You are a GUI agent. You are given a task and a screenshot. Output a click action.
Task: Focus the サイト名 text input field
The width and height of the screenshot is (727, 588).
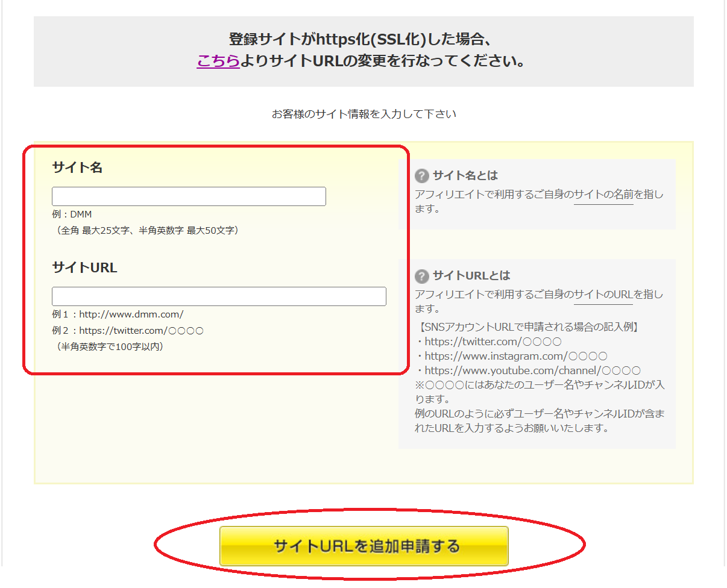189,196
